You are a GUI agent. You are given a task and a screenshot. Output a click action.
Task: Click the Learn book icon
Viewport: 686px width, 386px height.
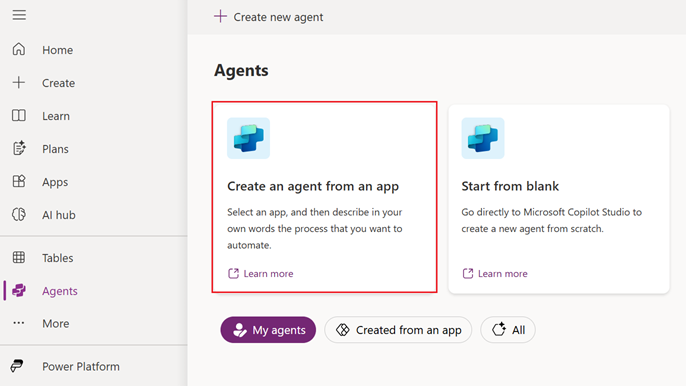click(19, 116)
